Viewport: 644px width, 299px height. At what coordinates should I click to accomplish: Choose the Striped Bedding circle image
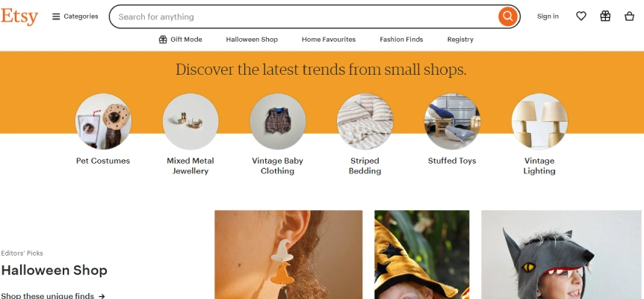click(365, 121)
